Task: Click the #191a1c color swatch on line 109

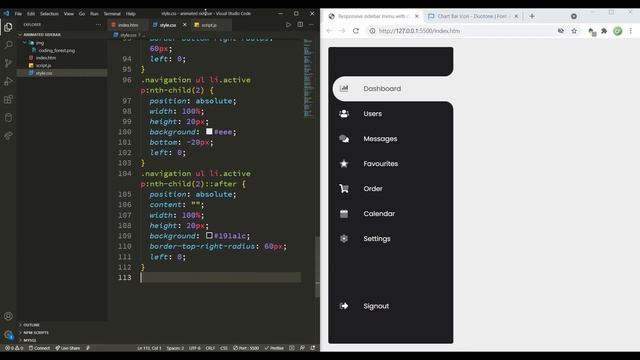Action: [209, 236]
